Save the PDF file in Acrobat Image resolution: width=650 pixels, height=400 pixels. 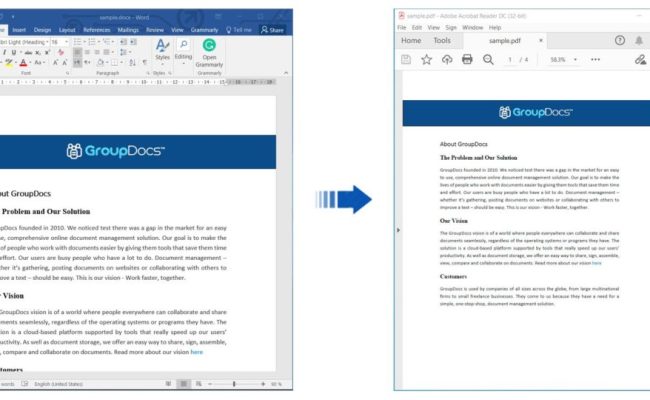tap(406, 59)
